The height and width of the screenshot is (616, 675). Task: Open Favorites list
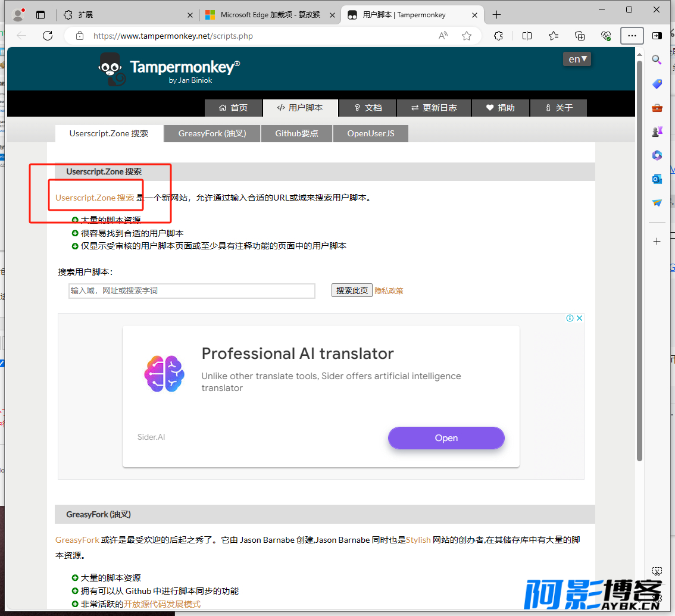(x=554, y=36)
